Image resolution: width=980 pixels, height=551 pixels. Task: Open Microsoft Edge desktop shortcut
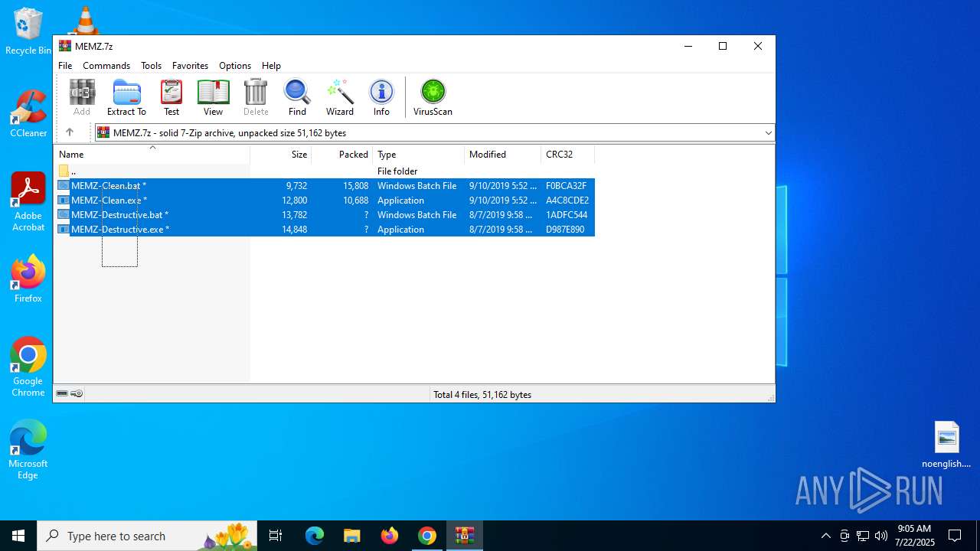(28, 450)
